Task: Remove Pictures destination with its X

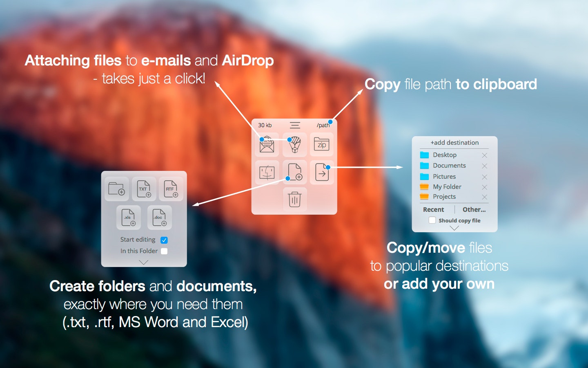Action: pyautogui.click(x=485, y=177)
